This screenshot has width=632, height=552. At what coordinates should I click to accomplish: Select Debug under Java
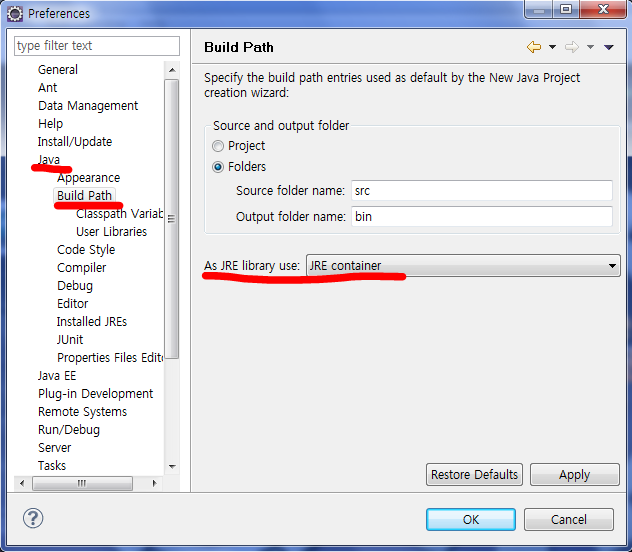(75, 286)
